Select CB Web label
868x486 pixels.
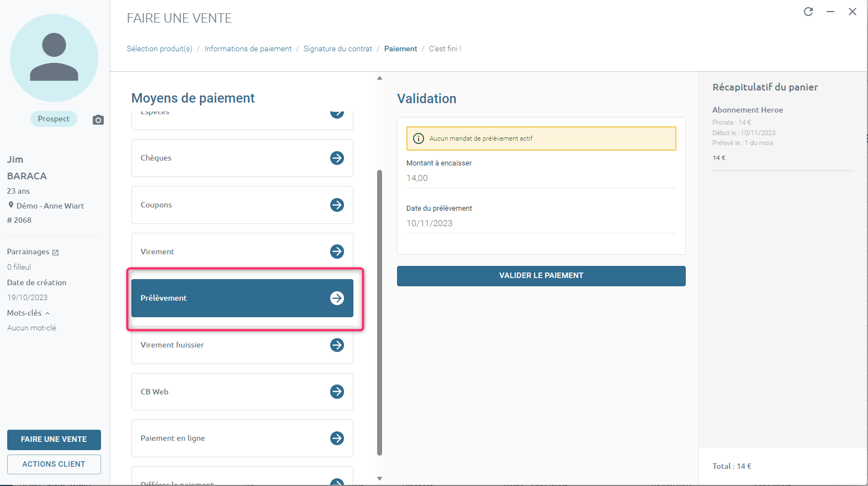click(x=155, y=392)
